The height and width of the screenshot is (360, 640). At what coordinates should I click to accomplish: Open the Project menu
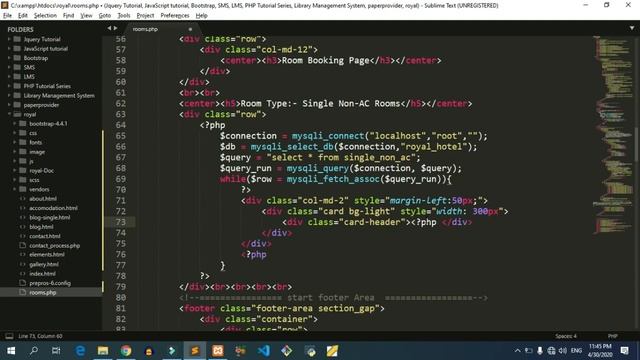[145, 16]
